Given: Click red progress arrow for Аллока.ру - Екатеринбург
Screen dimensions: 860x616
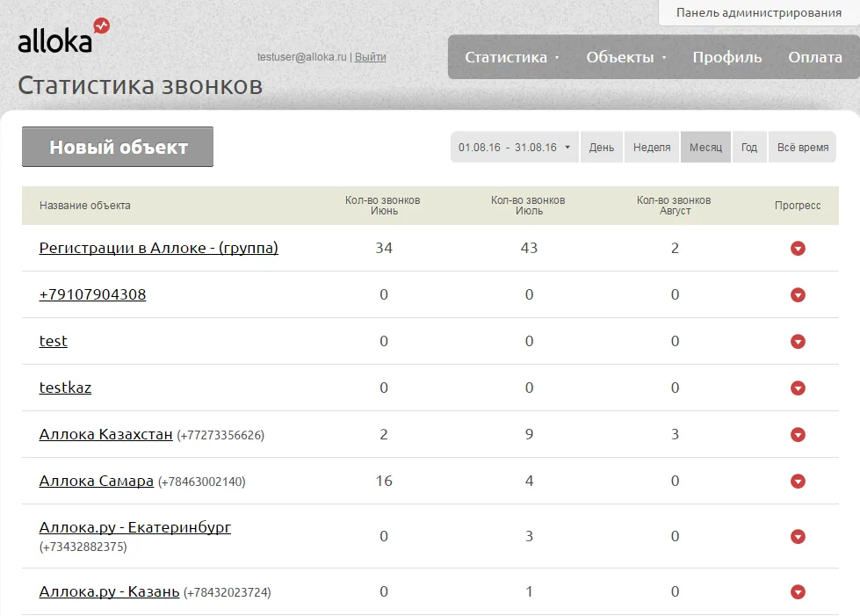Looking at the screenshot, I should point(798,536).
